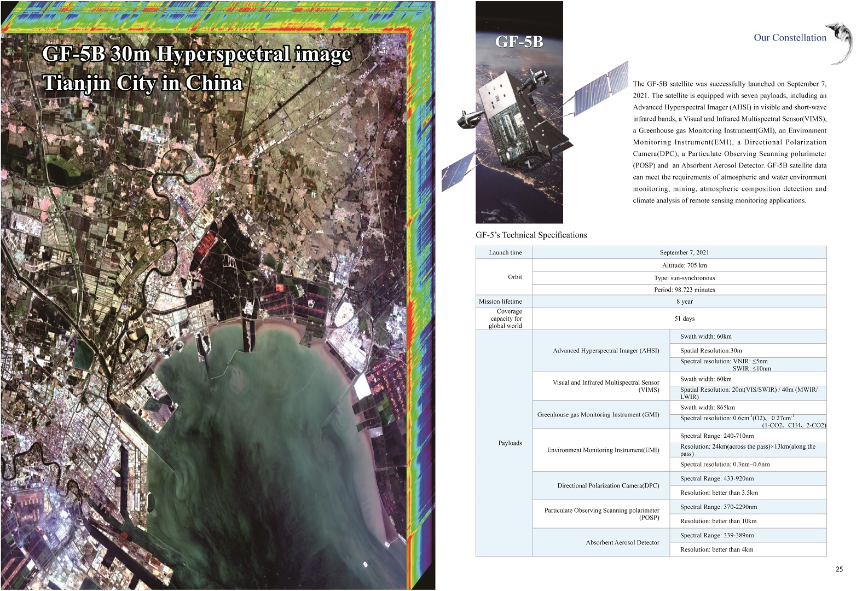Viewport: 868px width, 591px height.
Task: Select the "GF-5's Technical Specifications" heading
Action: [x=531, y=235]
